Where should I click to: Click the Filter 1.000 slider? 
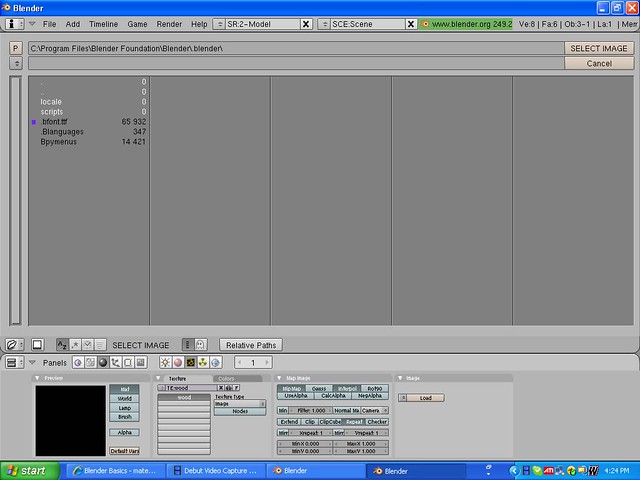pyautogui.click(x=311, y=411)
